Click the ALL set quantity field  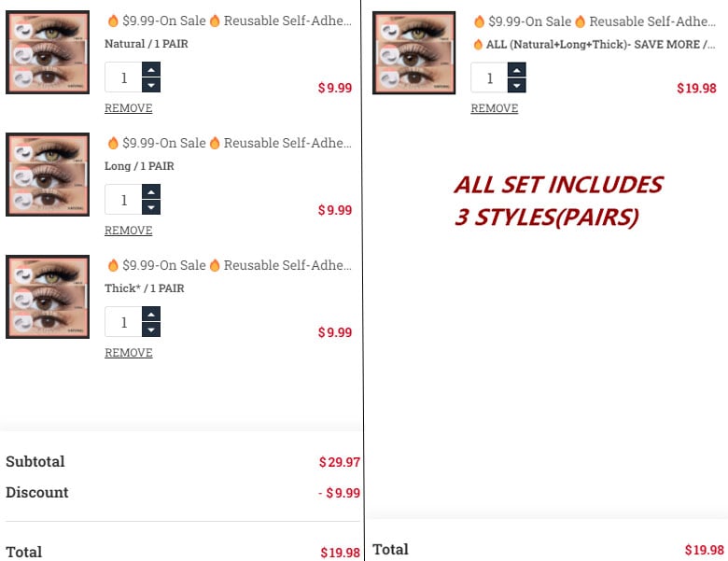tap(489, 77)
